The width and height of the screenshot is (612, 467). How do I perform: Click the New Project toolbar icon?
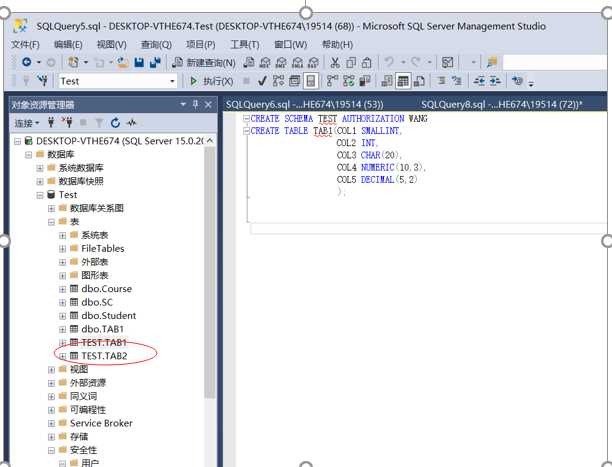pyautogui.click(x=73, y=62)
